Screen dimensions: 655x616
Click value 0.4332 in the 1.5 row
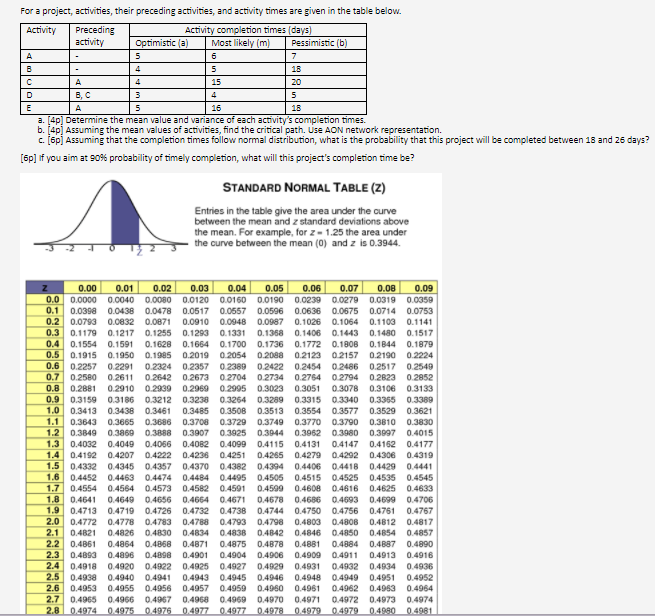(x=83, y=466)
